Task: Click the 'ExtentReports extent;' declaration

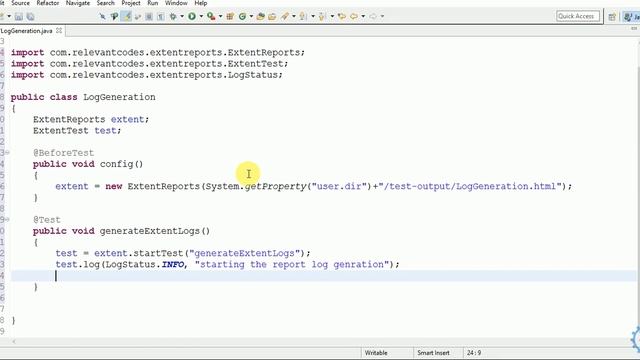Action: 91,120
